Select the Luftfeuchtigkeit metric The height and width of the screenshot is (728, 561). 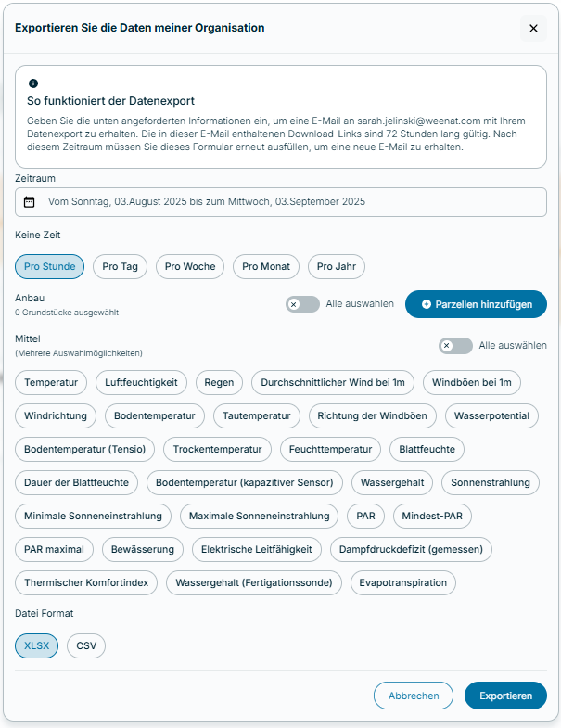pos(141,383)
